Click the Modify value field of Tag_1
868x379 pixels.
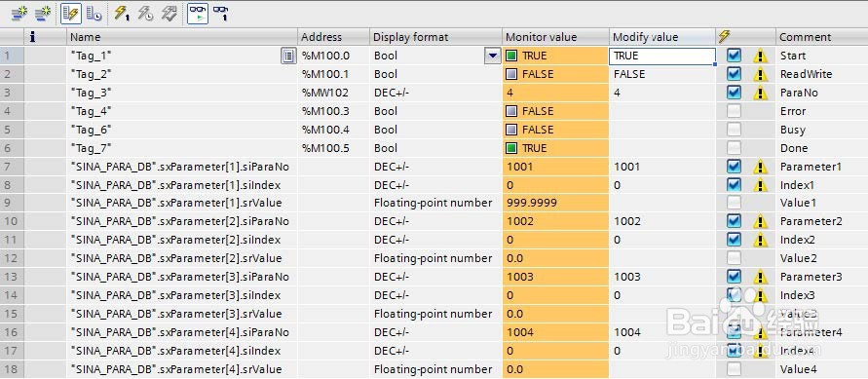(x=662, y=56)
